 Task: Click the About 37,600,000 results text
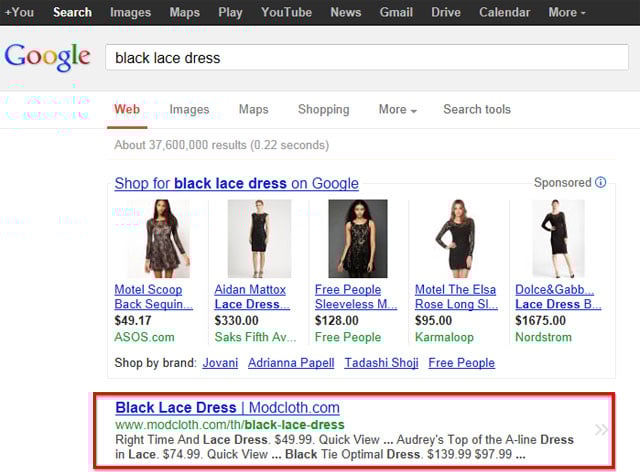point(222,145)
